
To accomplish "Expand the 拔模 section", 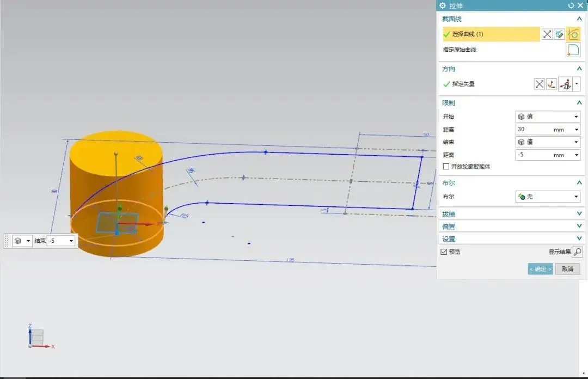I will [x=579, y=213].
